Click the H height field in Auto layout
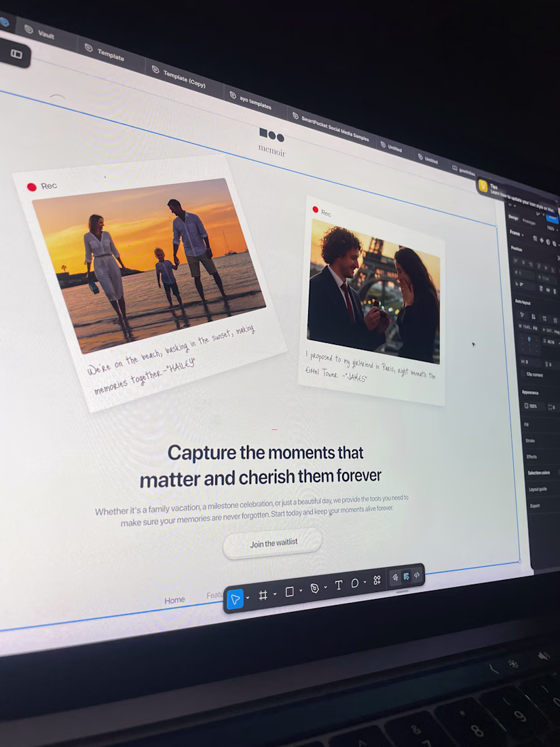This screenshot has height=747, width=560. (551, 330)
